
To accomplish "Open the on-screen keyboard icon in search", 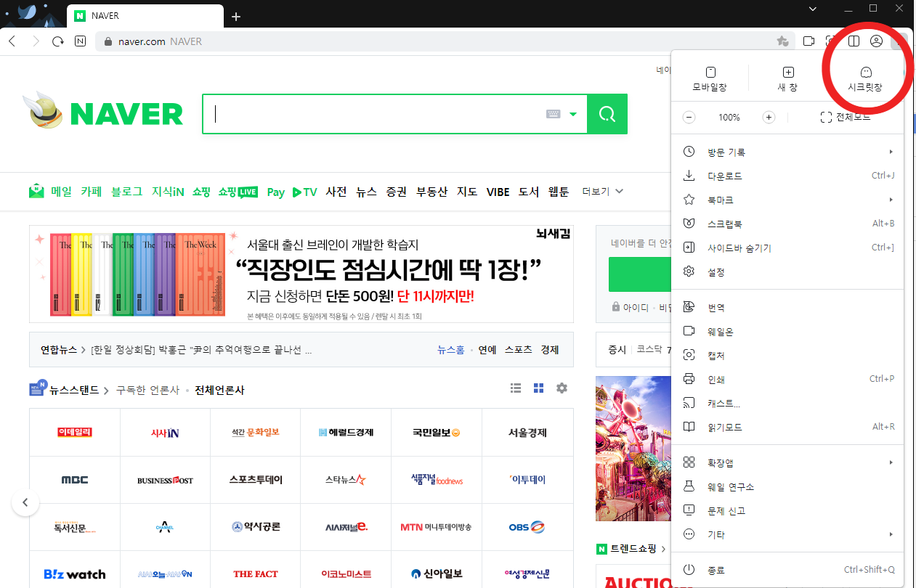I will 554,114.
